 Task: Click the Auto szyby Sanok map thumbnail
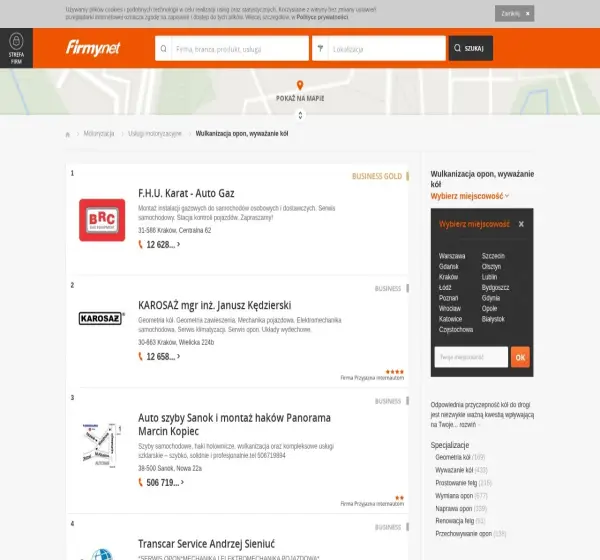[x=102, y=445]
